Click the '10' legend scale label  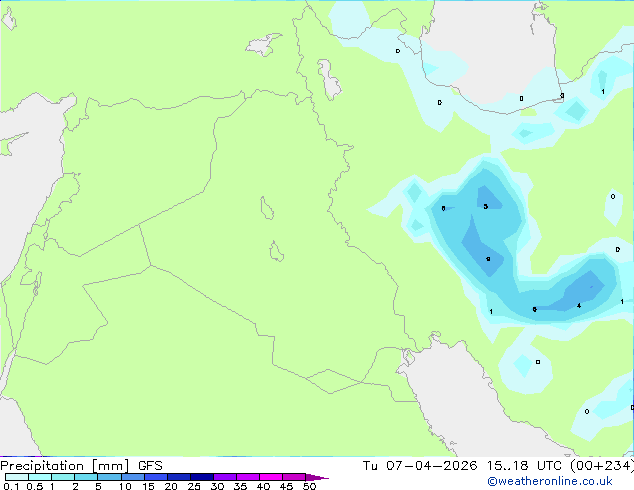pyautogui.click(x=125, y=486)
